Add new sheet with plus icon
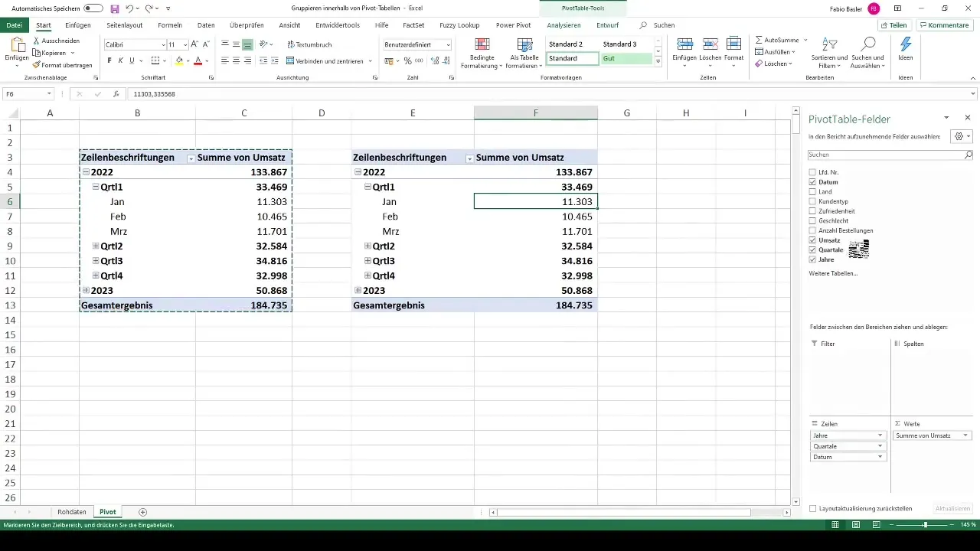Viewport: 980px width, 551px height. click(x=142, y=511)
